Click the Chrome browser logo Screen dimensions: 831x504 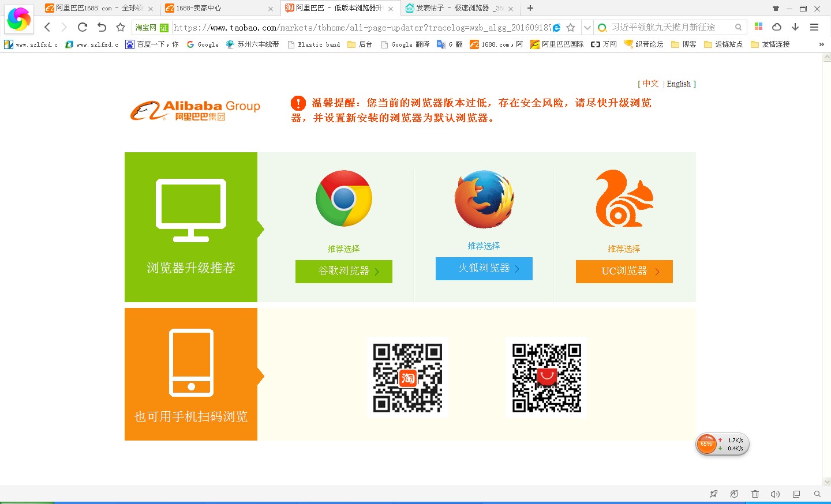pos(344,198)
